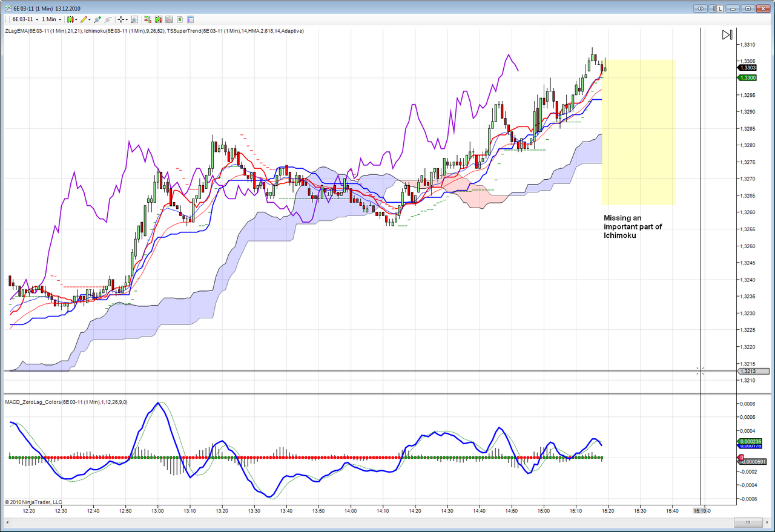Click the scrollbar right arrow
This screenshot has width=775, height=532.
click(768, 522)
